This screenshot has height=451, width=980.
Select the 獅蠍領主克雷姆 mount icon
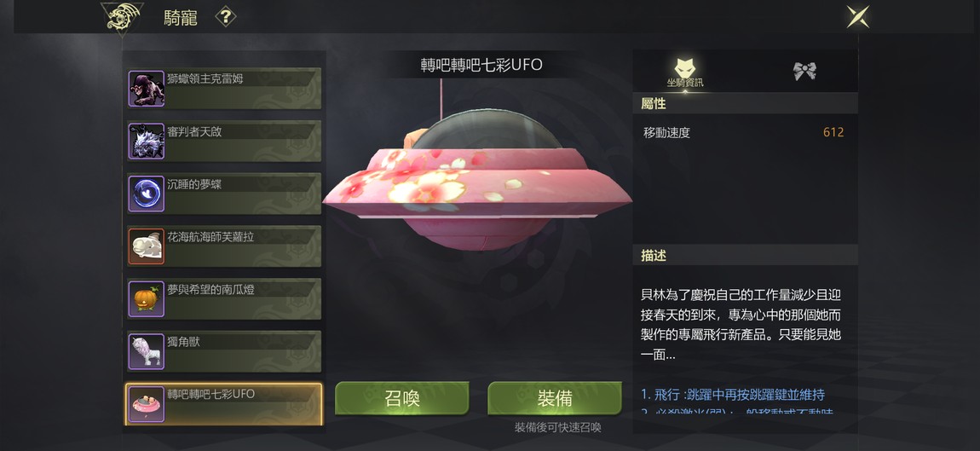point(147,88)
